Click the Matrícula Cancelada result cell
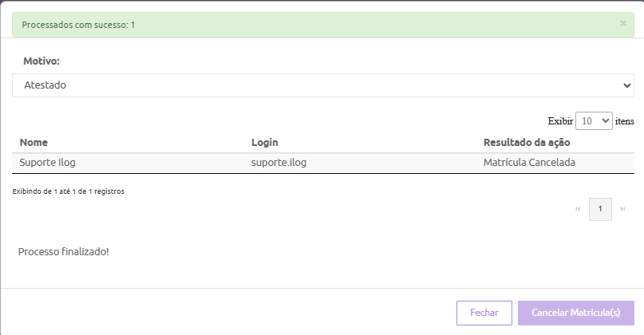The height and width of the screenshot is (335, 644). click(x=529, y=163)
